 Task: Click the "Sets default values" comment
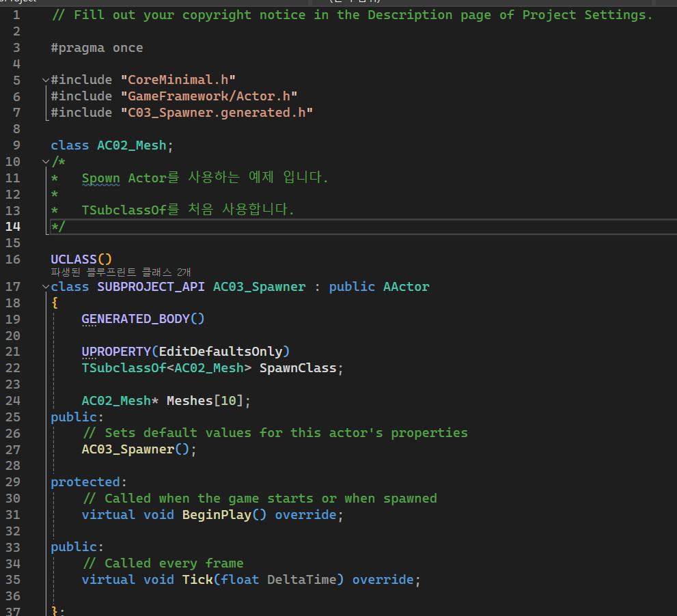[275, 434]
